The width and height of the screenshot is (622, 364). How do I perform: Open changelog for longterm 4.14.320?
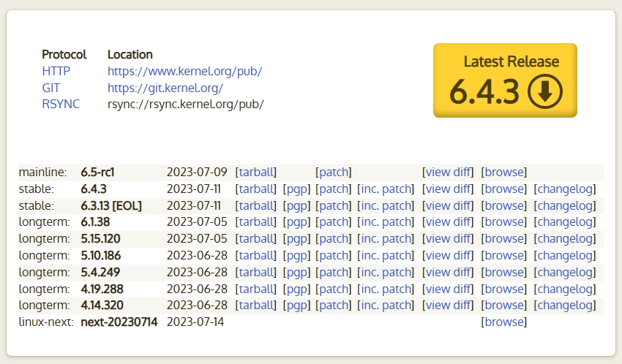pyautogui.click(x=565, y=306)
